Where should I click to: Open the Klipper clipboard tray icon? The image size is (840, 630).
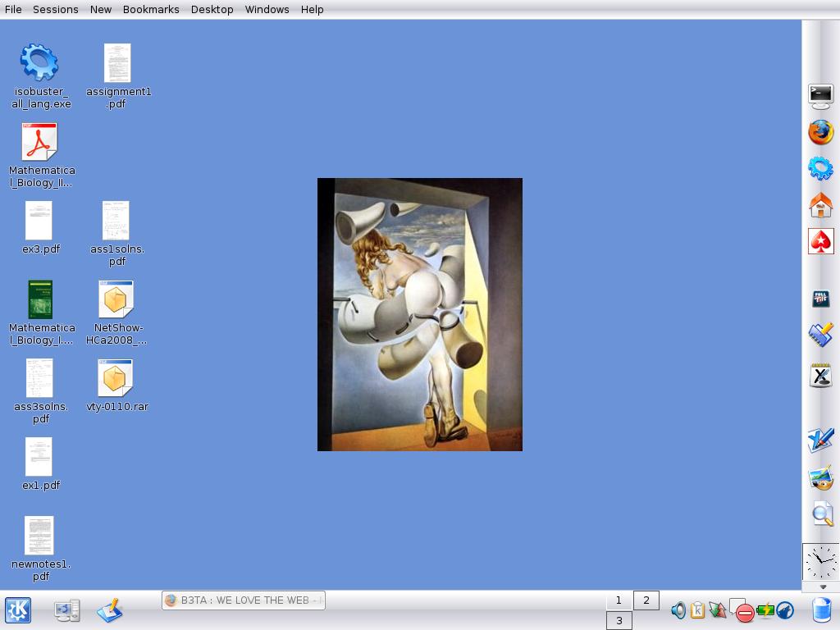pyautogui.click(x=697, y=610)
